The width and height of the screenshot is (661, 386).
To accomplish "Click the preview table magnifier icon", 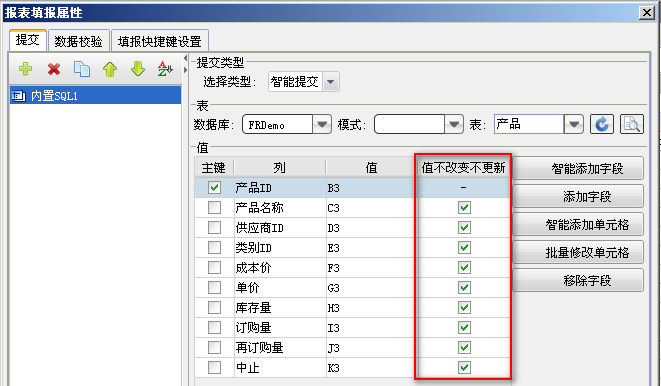I will coord(632,124).
